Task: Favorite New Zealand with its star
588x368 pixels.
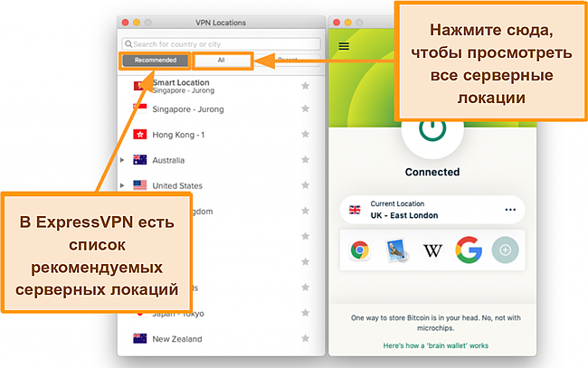Action: pos(305,338)
